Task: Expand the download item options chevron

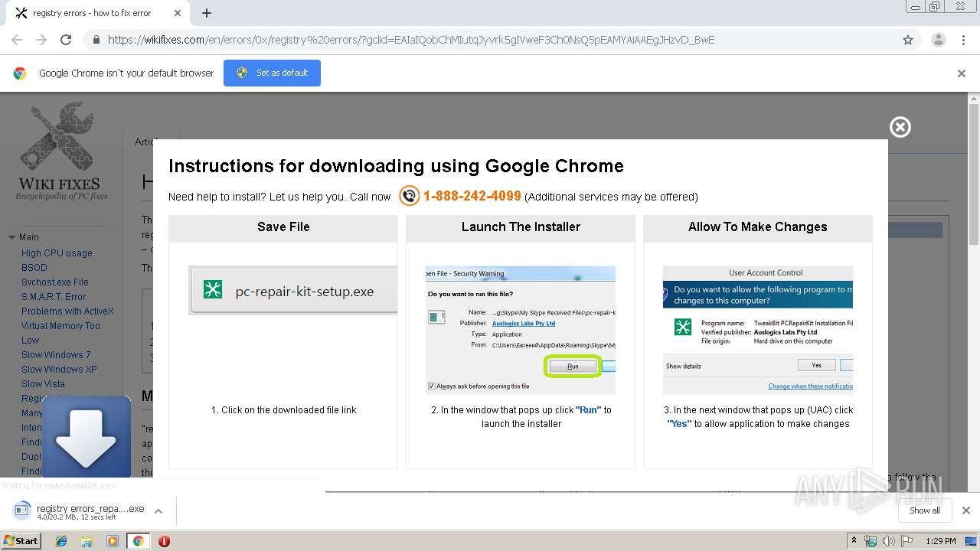Action: point(158,511)
